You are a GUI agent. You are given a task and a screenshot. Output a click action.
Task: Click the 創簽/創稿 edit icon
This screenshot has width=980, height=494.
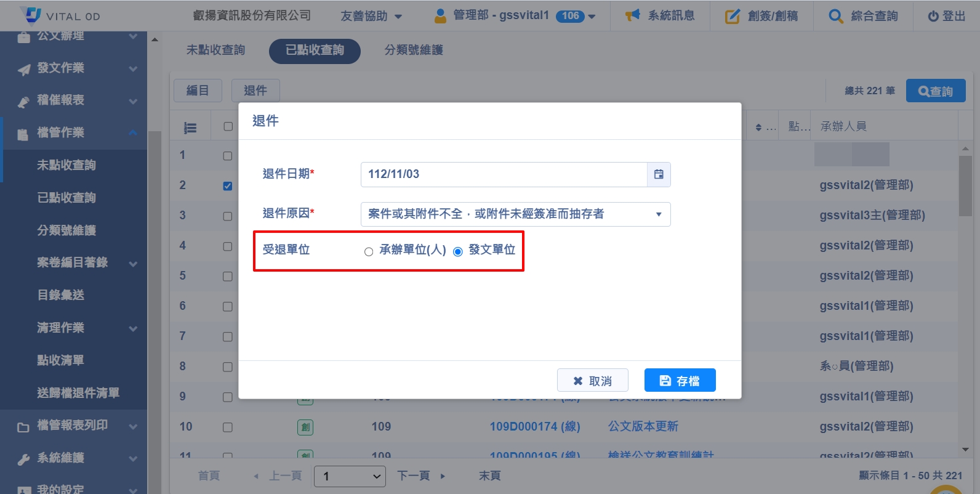[x=732, y=16]
